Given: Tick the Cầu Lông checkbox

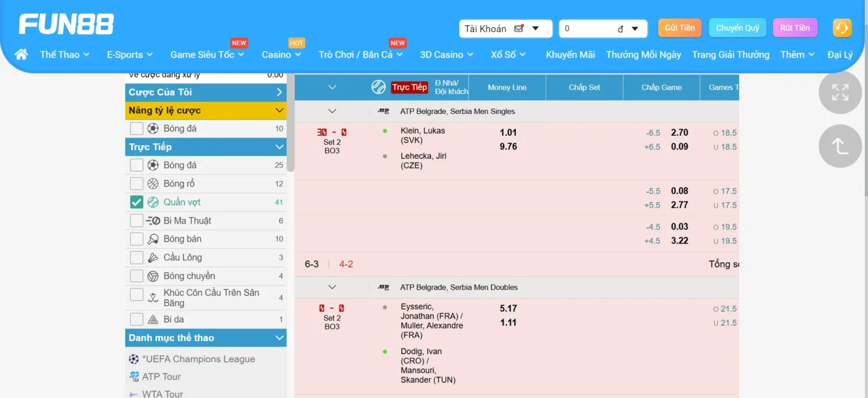Looking at the screenshot, I should coord(136,257).
